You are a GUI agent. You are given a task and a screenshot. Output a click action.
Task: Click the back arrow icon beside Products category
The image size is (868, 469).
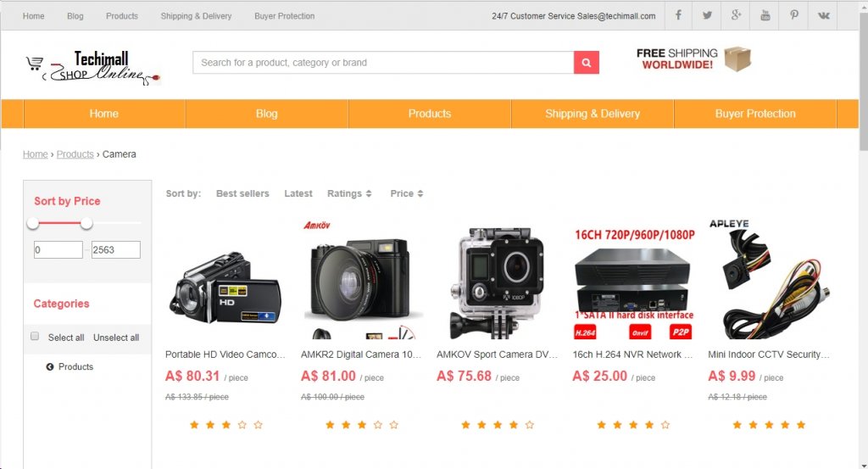50,366
